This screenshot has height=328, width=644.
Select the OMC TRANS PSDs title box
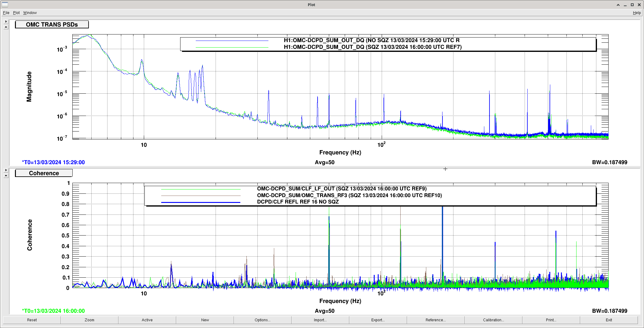point(52,24)
